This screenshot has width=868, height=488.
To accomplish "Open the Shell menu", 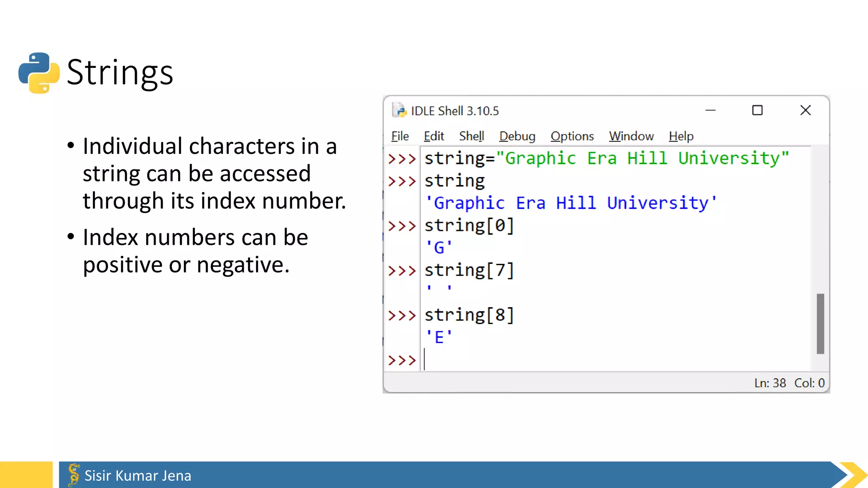I will (471, 136).
